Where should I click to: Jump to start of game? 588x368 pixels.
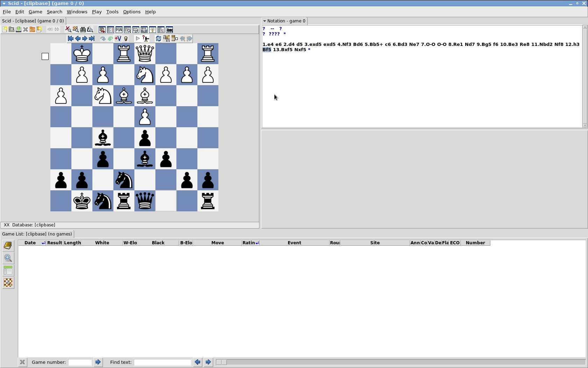click(71, 39)
